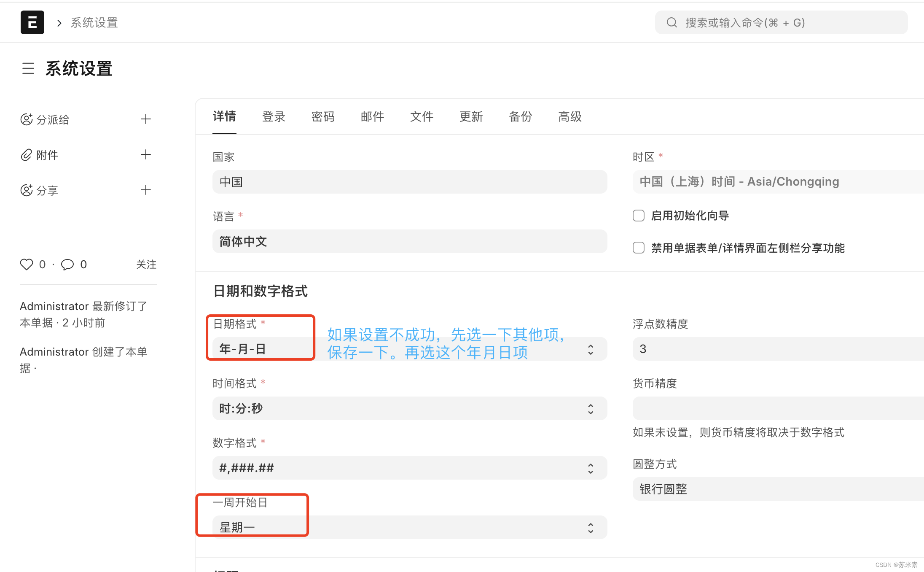The width and height of the screenshot is (924, 572).
Task: Click the comment bubble icon
Action: click(67, 264)
